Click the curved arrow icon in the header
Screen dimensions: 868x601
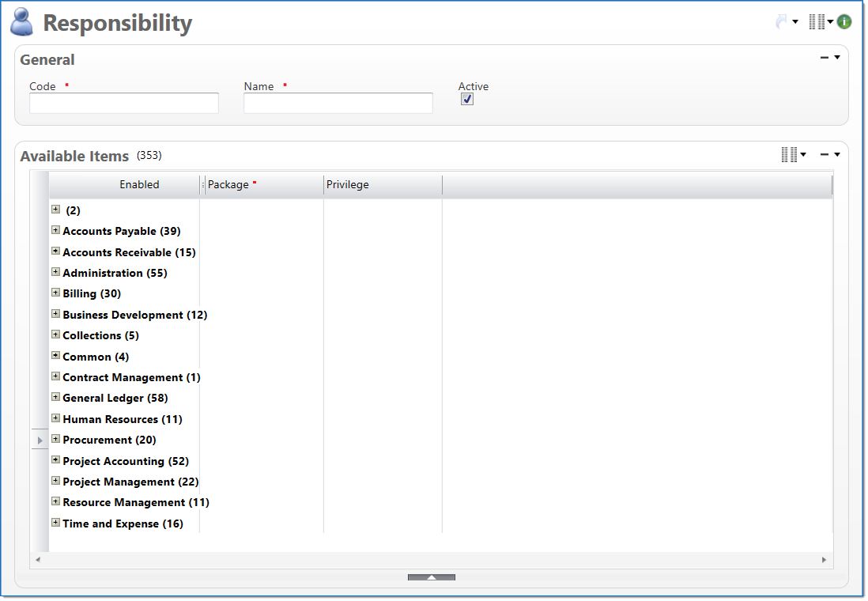782,22
